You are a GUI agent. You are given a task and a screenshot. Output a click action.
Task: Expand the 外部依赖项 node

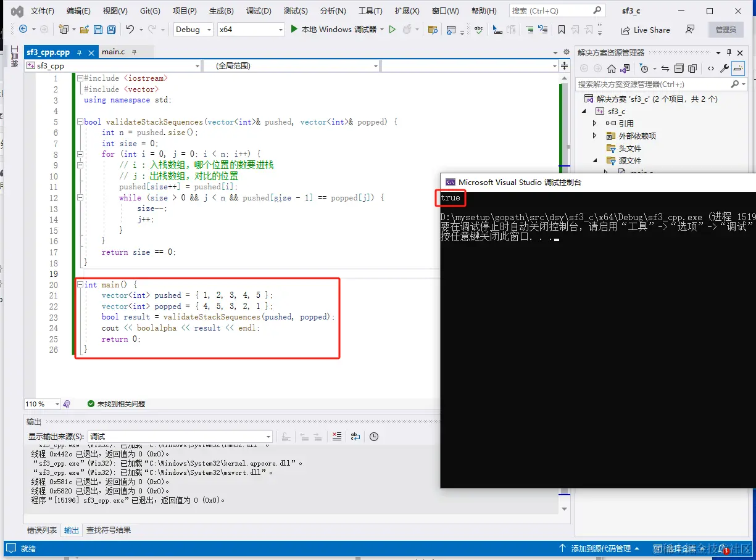pos(595,136)
